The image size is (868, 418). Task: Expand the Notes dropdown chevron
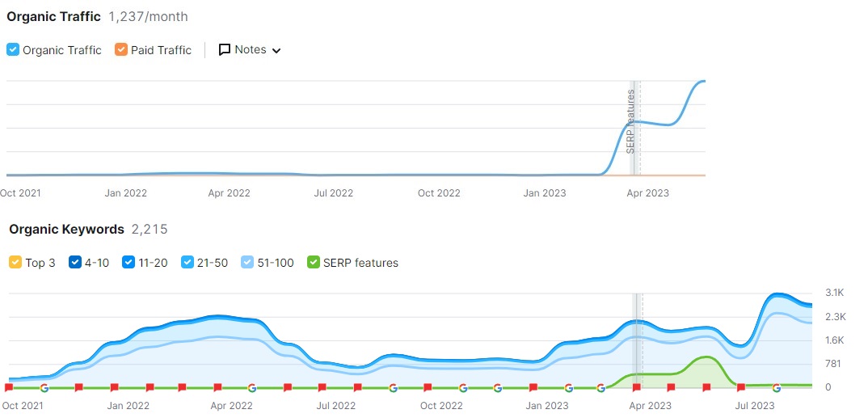276,51
